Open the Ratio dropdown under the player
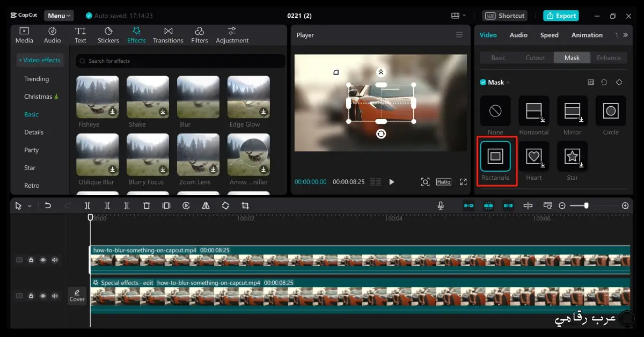The width and height of the screenshot is (644, 337). click(443, 181)
